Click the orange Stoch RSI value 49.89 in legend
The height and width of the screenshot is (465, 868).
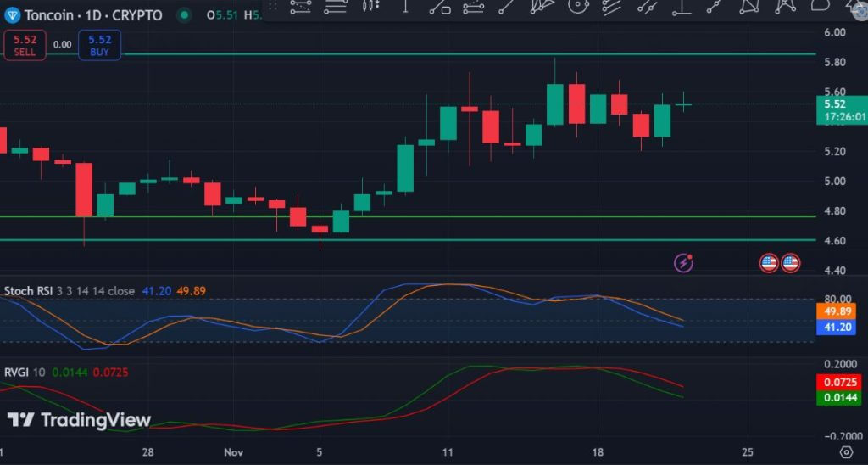point(192,291)
